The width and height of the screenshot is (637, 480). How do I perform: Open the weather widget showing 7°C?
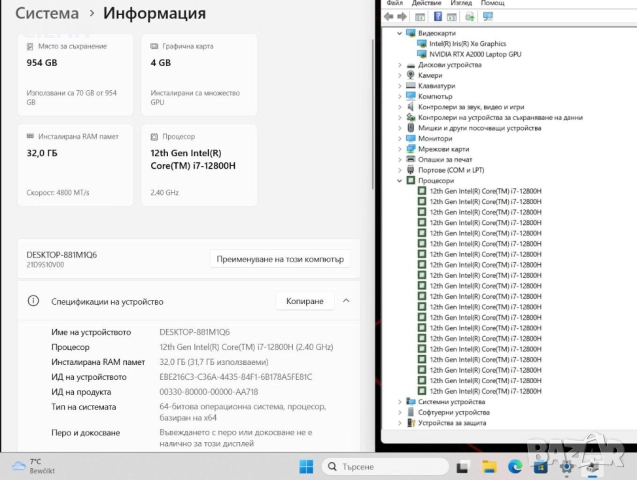point(33,466)
